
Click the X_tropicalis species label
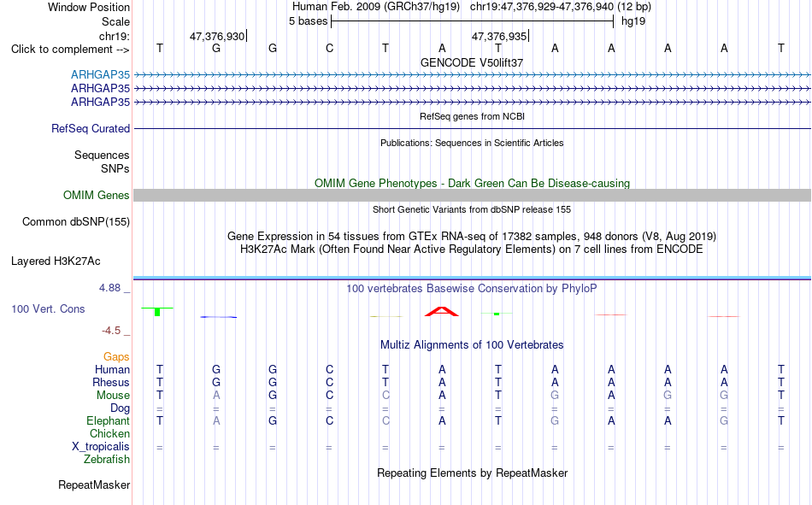tap(101, 447)
